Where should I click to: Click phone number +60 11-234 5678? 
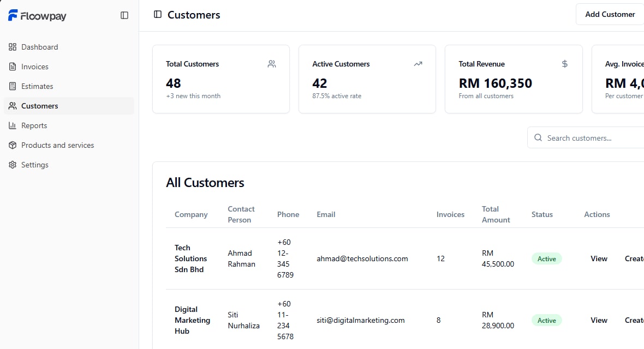pyautogui.click(x=285, y=320)
